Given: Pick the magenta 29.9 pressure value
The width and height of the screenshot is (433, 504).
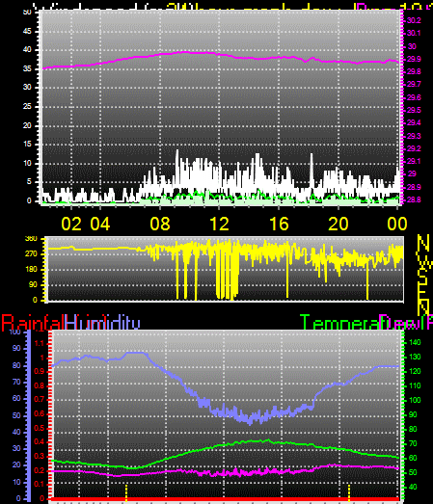Looking at the screenshot, I should point(414,59).
